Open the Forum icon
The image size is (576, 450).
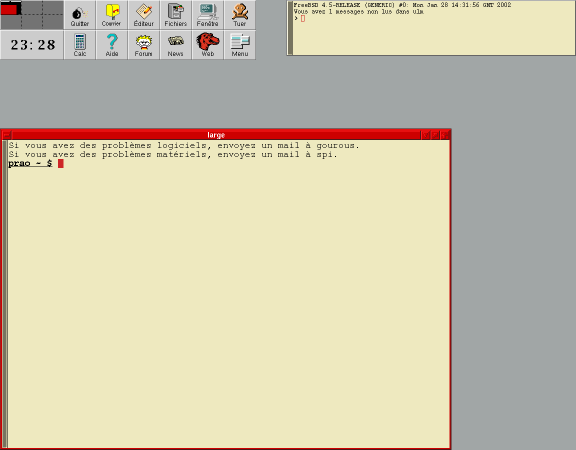click(144, 45)
